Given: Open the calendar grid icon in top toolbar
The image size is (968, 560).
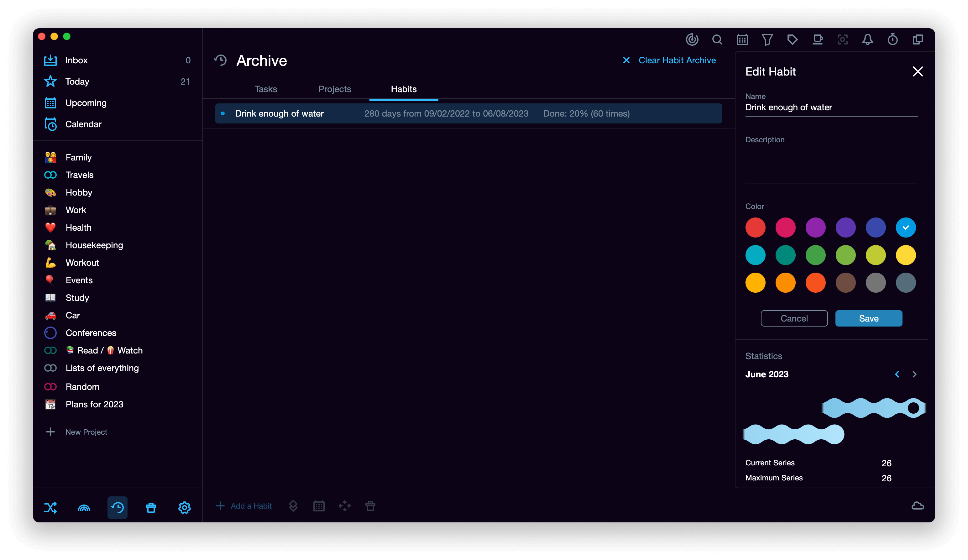Looking at the screenshot, I should click(742, 39).
